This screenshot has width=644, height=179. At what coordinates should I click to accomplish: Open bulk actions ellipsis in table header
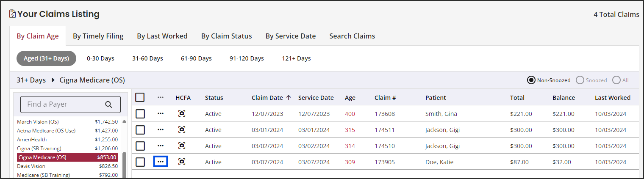161,97
